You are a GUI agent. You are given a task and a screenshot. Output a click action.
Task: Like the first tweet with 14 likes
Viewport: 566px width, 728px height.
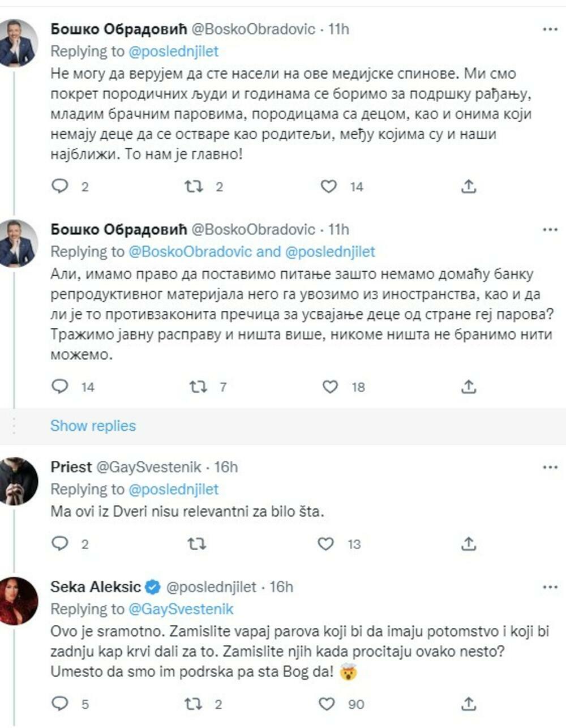[x=329, y=186]
